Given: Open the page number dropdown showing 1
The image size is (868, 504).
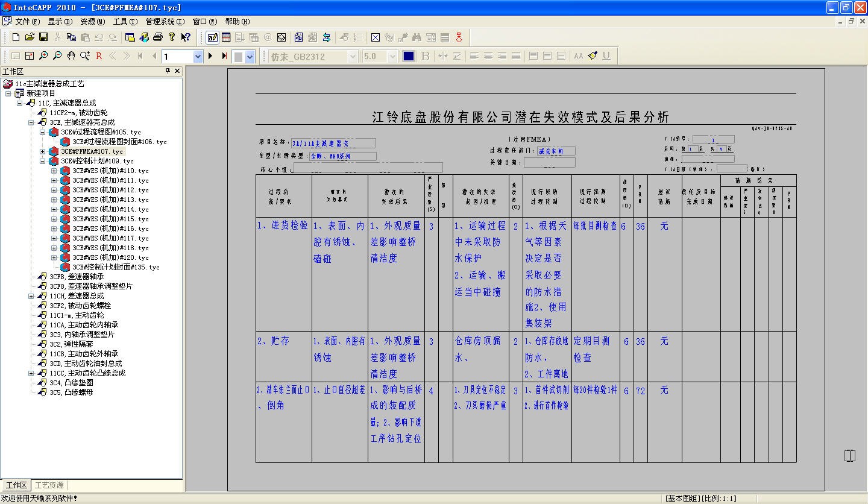Looking at the screenshot, I should pos(198,56).
